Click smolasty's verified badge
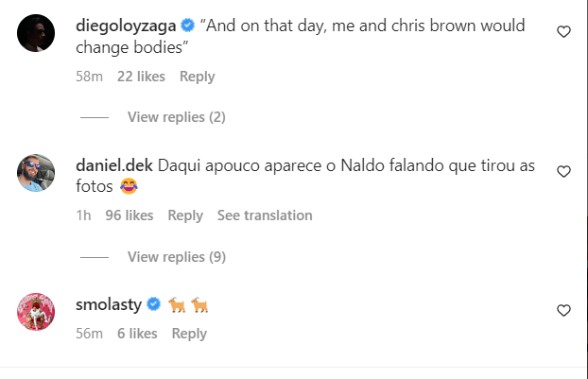The height and width of the screenshot is (379, 588). [x=148, y=304]
